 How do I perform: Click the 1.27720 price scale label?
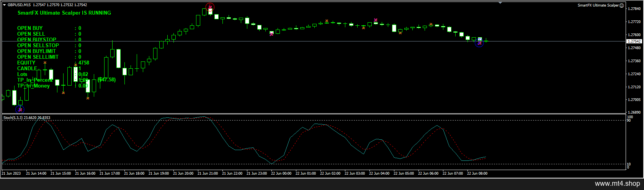tap(635, 22)
